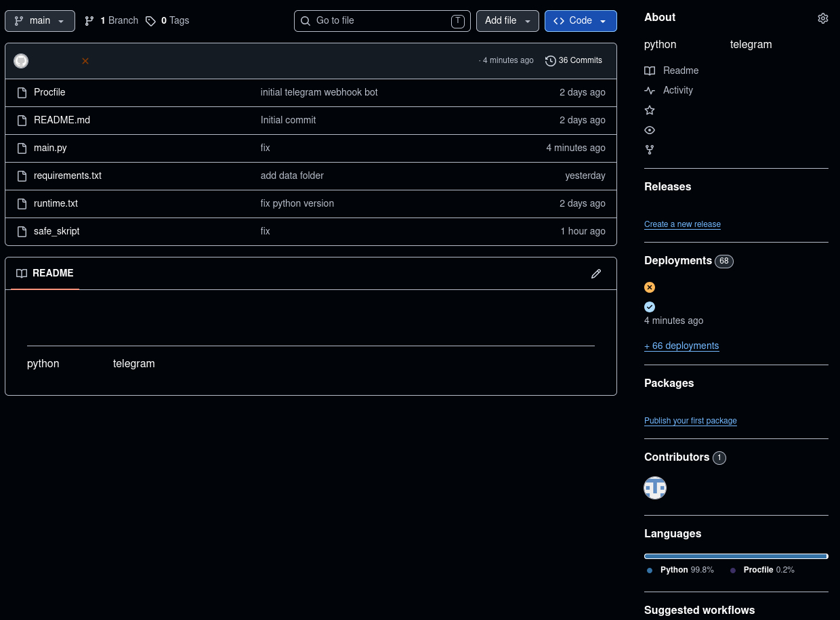Click the pulse icon beside Activity
Viewport: 840px width, 620px height.
pyautogui.click(x=650, y=90)
